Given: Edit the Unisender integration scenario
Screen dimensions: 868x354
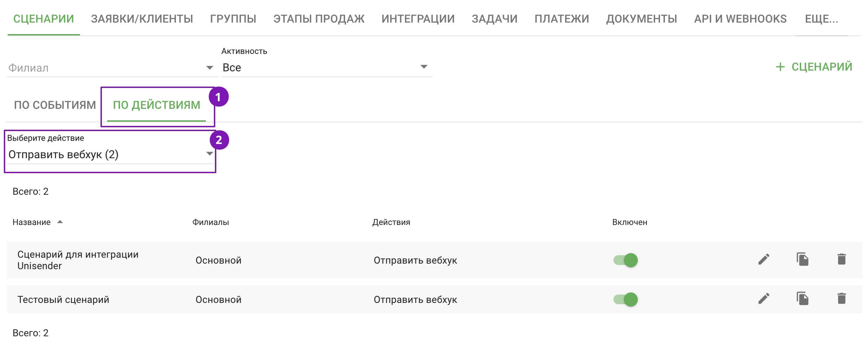Looking at the screenshot, I should point(764,259).
